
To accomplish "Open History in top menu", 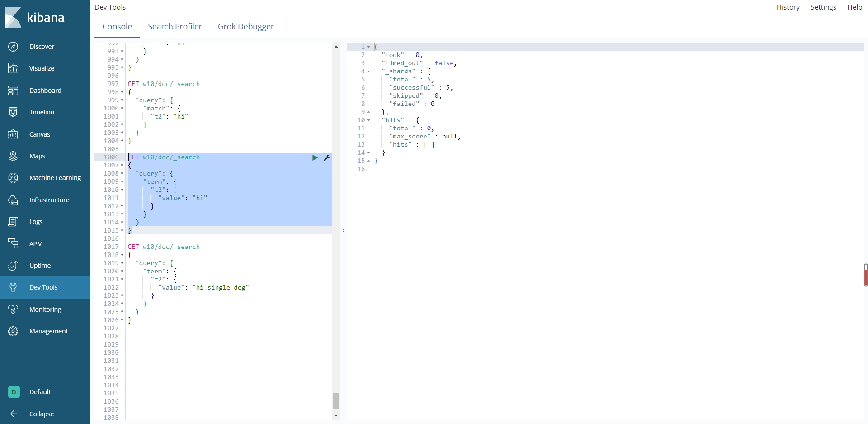I will [788, 7].
